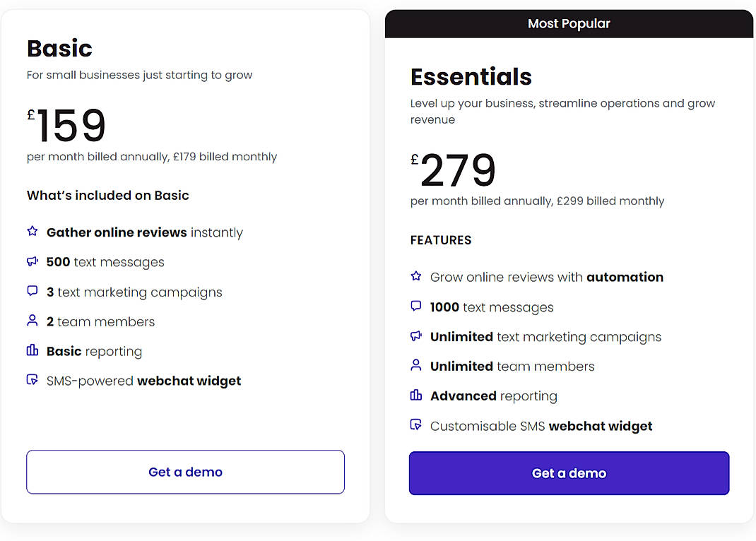This screenshot has height=541, width=756.
Task: Click the person icon beside Unlimited team members
Action: [x=415, y=366]
